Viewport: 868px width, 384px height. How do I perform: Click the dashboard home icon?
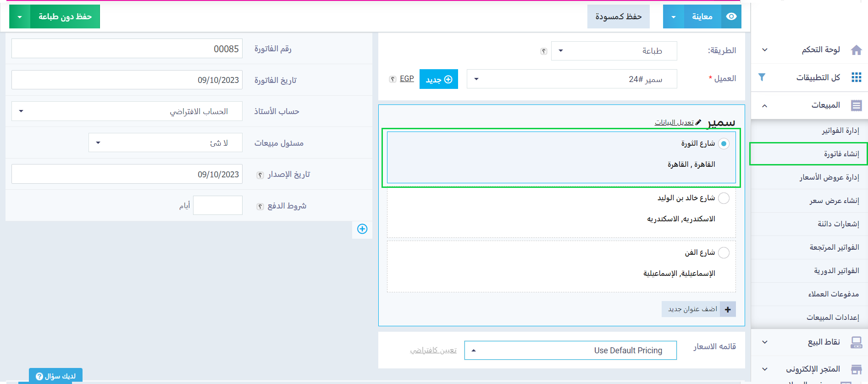click(x=856, y=50)
